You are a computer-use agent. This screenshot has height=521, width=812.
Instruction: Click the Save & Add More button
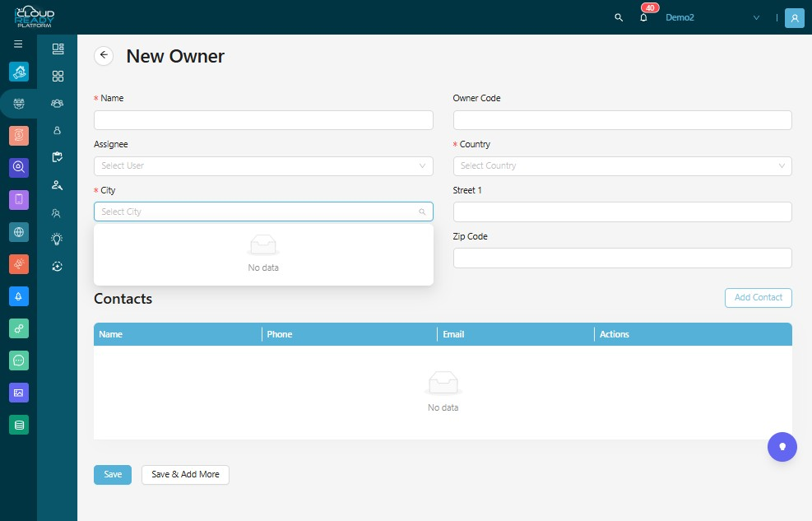pyautogui.click(x=185, y=474)
